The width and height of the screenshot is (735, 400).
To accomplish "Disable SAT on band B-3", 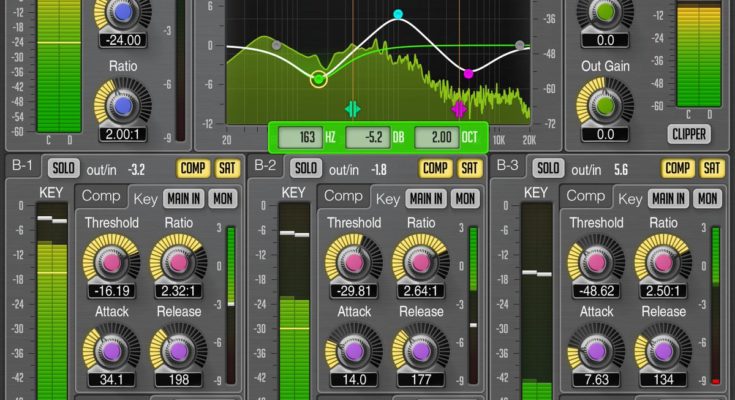I will [x=711, y=168].
